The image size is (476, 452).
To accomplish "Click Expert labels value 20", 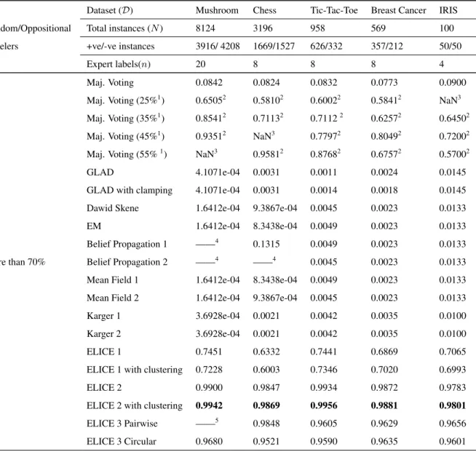I will [x=200, y=64].
